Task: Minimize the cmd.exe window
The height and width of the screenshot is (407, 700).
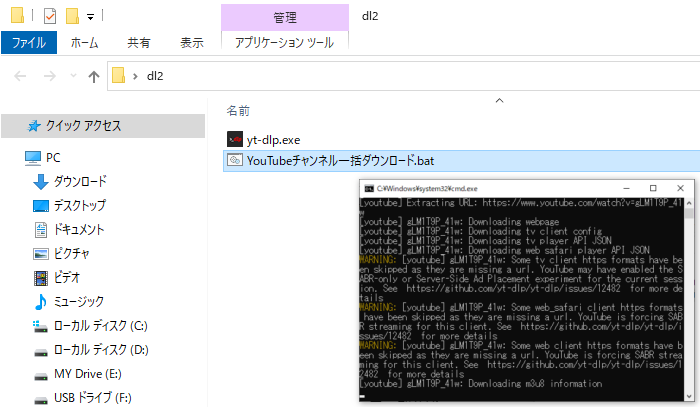Action: (x=626, y=188)
